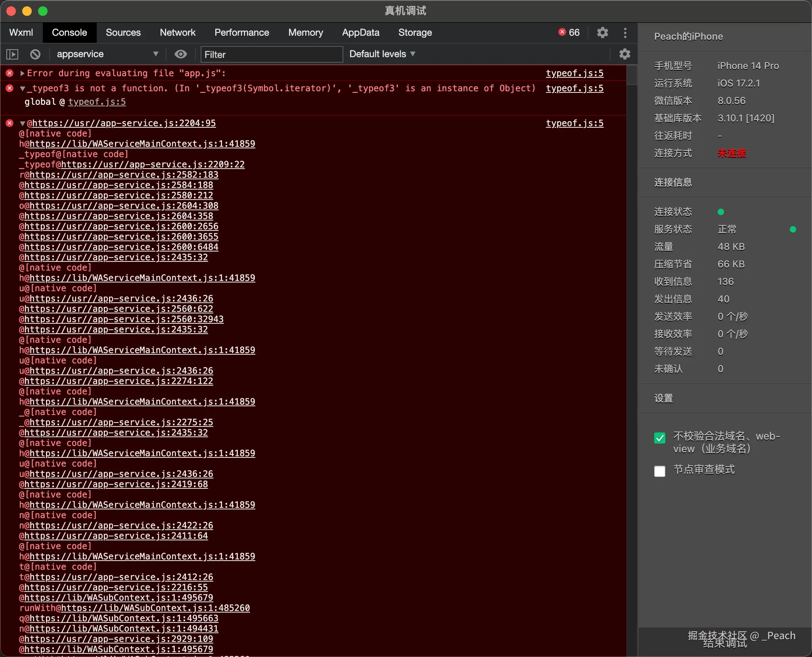Screen dimensions: 812x657
Task: Open the three-dot more options menu
Action: 625,33
